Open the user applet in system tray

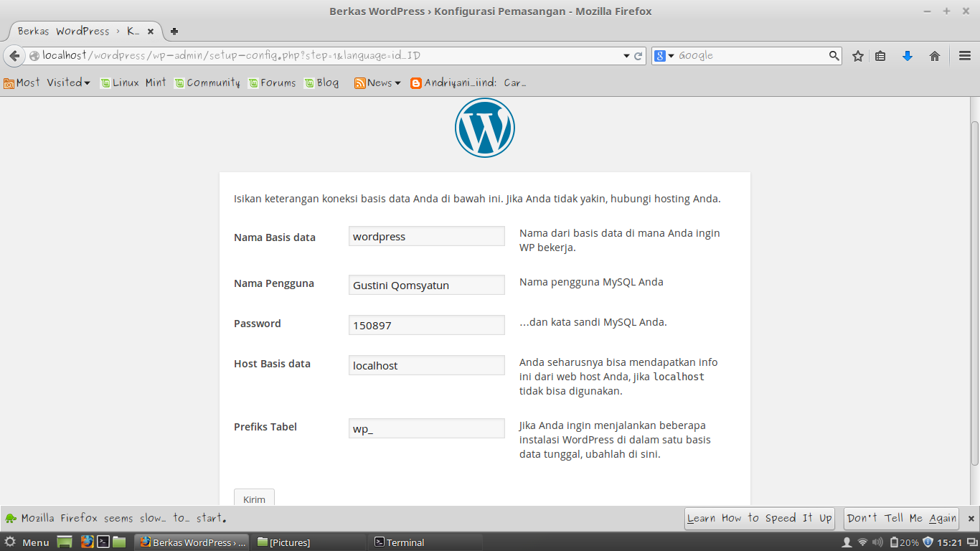click(x=847, y=542)
